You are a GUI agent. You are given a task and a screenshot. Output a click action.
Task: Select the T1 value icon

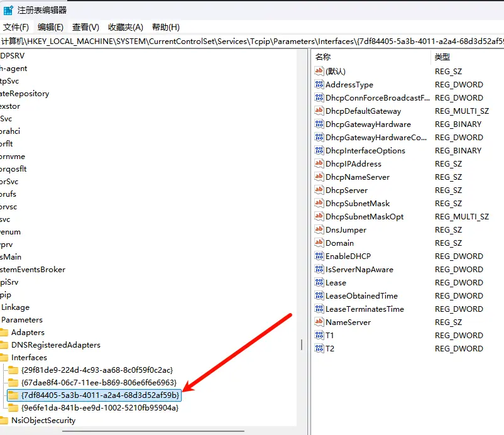point(319,335)
